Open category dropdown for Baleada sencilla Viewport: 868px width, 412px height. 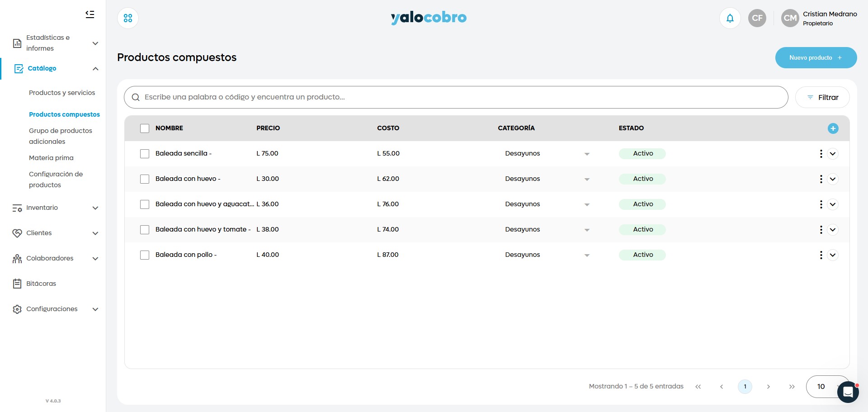click(587, 154)
